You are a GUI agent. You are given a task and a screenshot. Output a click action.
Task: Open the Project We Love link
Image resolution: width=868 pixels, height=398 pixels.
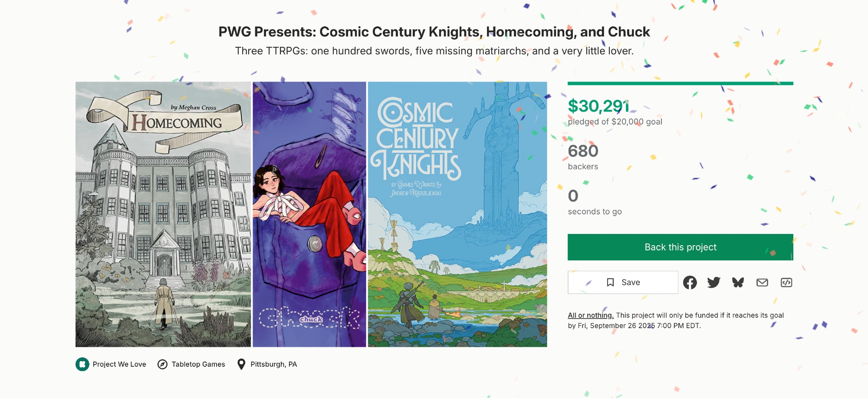click(119, 364)
